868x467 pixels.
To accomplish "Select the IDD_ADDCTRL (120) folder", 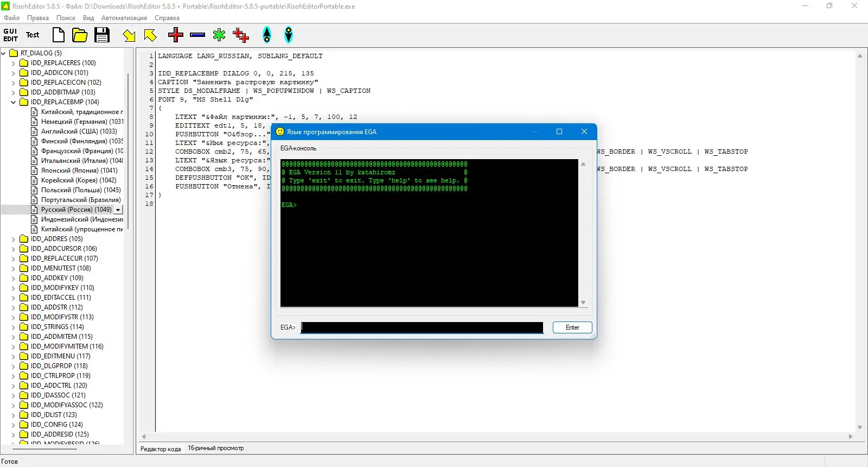I will (59, 386).
